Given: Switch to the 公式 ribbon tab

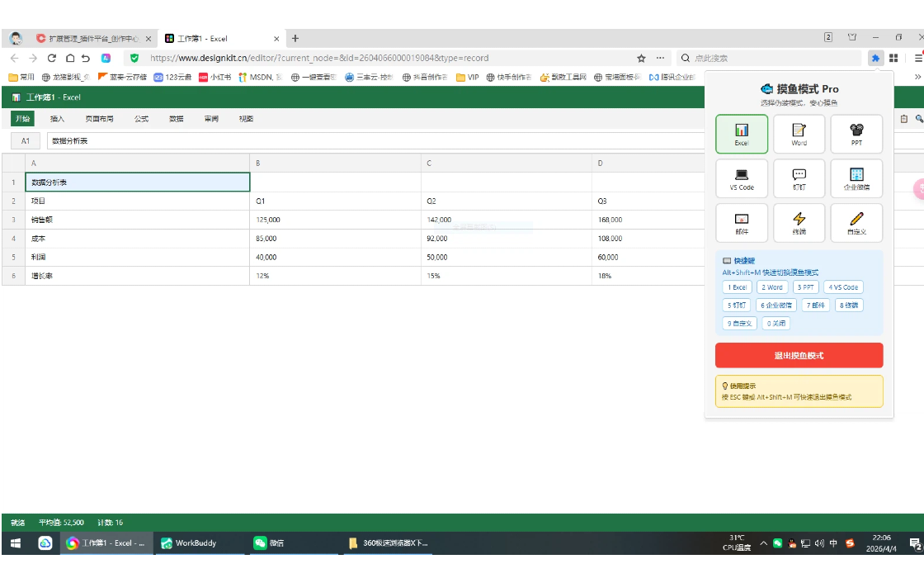Looking at the screenshot, I should click(141, 119).
